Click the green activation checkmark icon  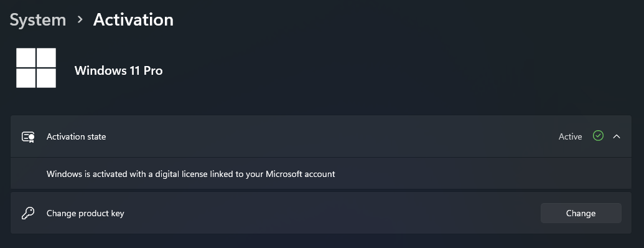[x=598, y=135]
